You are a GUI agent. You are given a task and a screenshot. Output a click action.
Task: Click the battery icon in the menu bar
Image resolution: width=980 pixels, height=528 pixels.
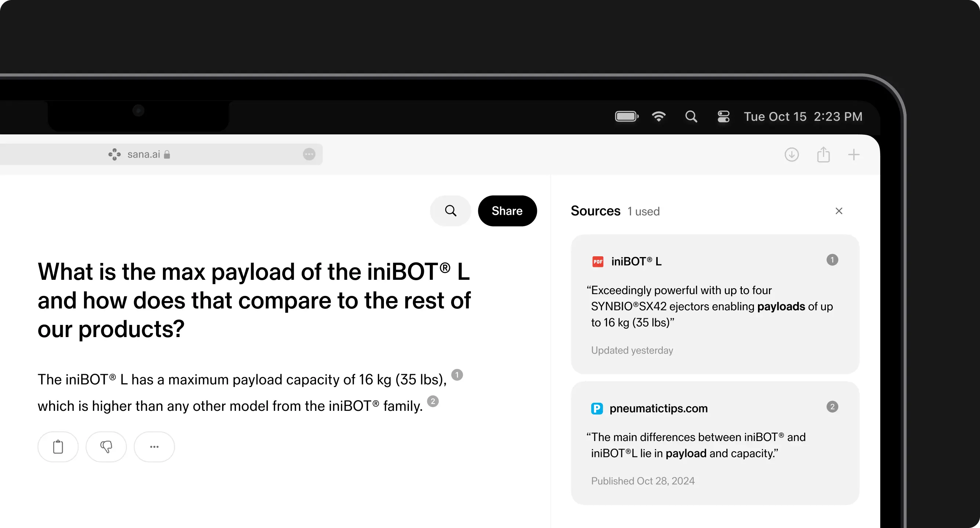click(x=627, y=116)
